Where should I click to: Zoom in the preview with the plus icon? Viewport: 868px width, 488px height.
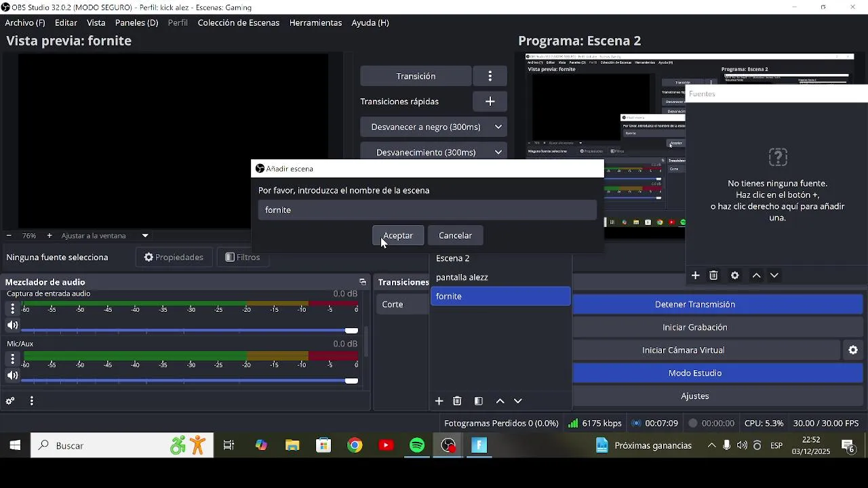click(x=50, y=236)
